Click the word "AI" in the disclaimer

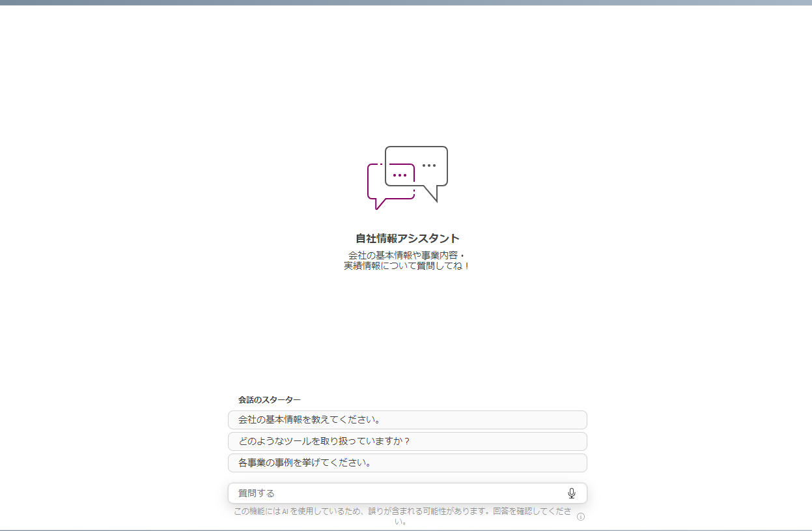click(x=285, y=511)
